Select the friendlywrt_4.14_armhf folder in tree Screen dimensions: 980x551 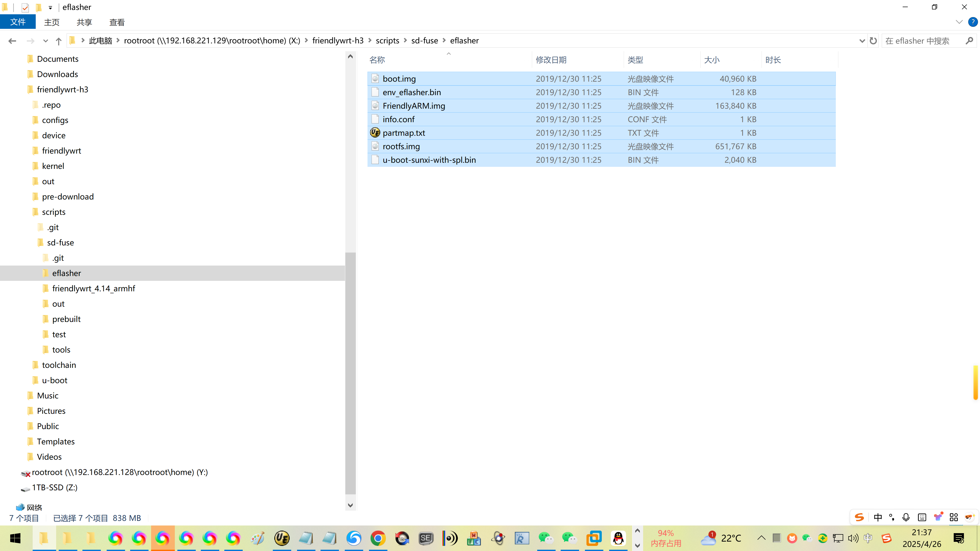pos(94,288)
